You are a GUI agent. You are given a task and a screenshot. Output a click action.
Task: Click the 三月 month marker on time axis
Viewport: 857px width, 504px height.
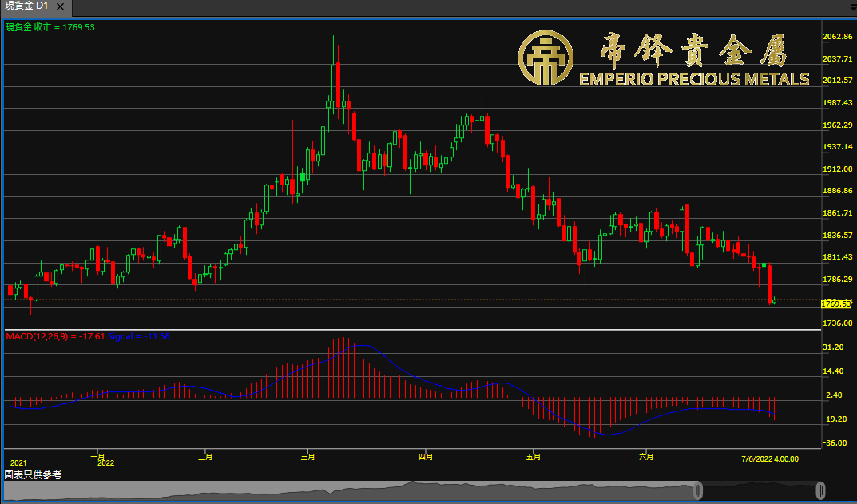point(307,458)
